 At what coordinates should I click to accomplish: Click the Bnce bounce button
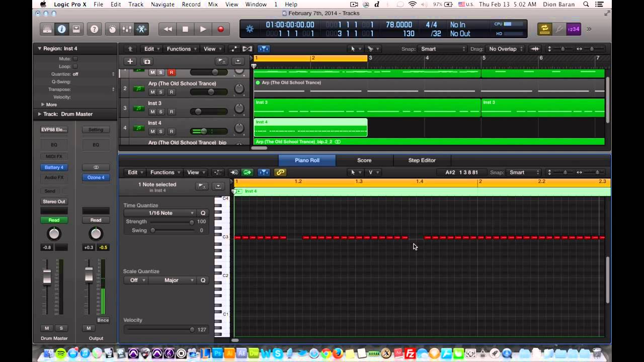103,320
